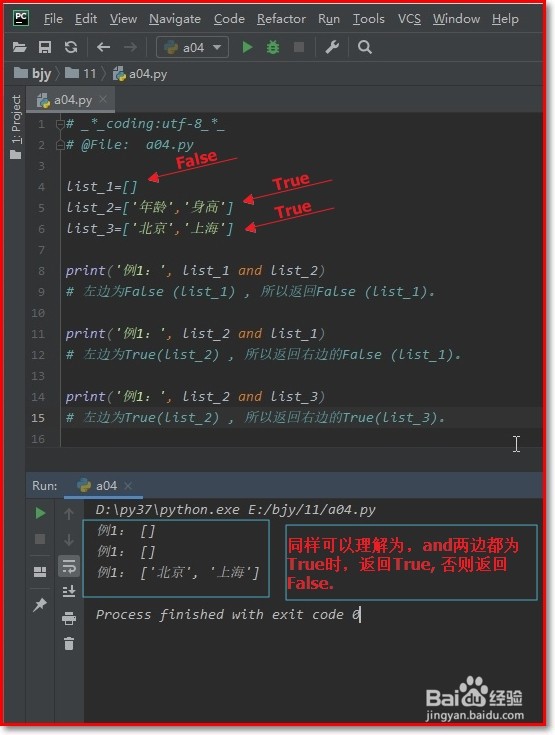Screen dimensions: 555x735
Task: Click the Up the stack trace arrow
Action: point(69,514)
